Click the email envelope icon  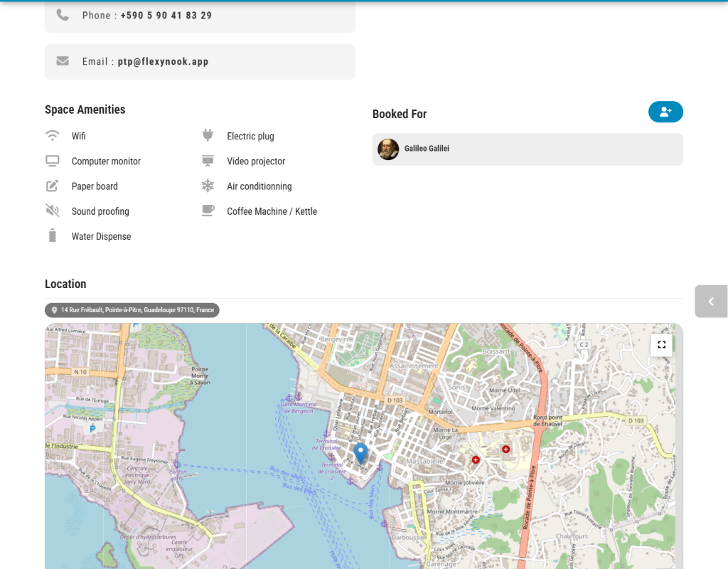(63, 61)
